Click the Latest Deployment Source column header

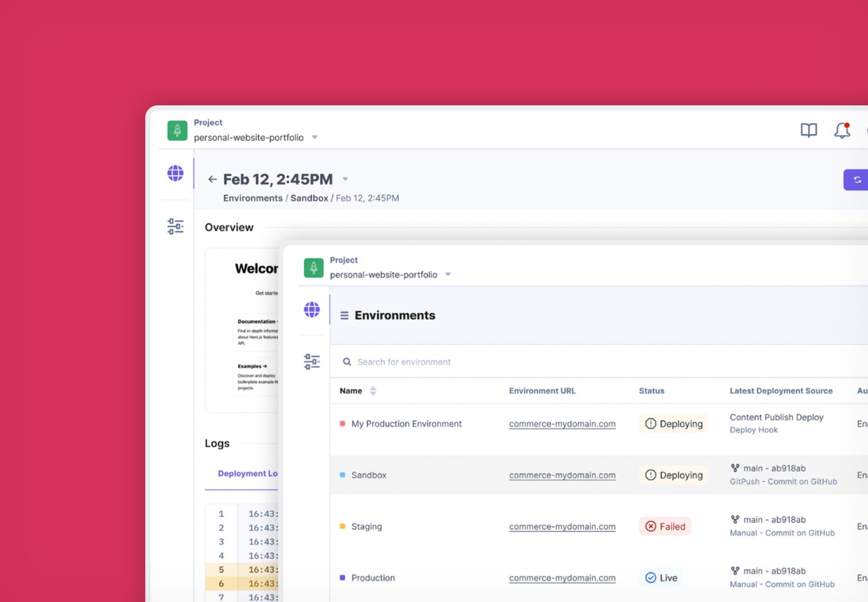click(781, 391)
